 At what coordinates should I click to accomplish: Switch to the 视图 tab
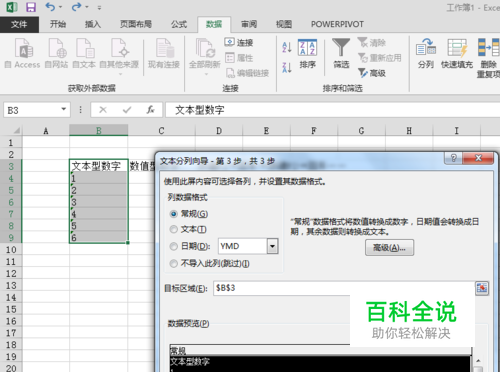coord(284,24)
